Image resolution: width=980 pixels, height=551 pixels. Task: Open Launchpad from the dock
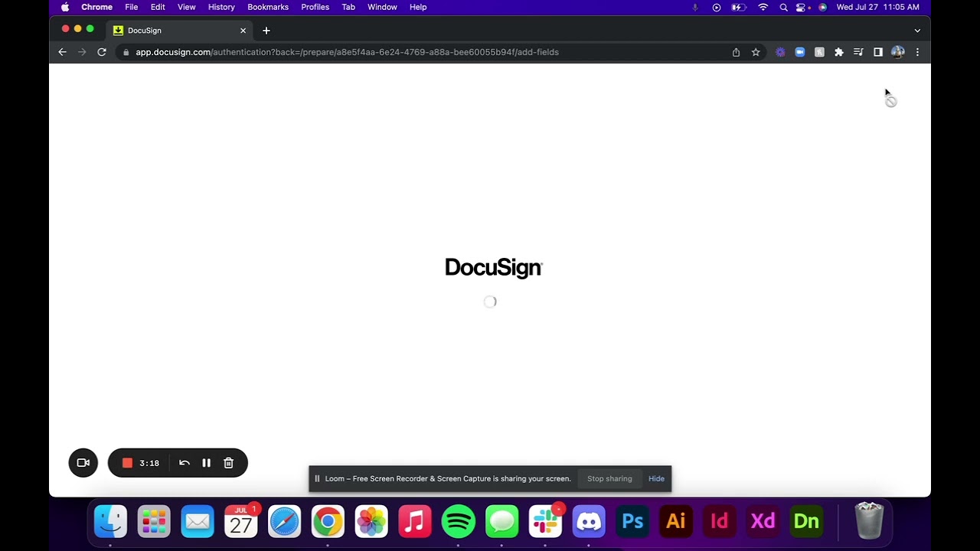(154, 522)
